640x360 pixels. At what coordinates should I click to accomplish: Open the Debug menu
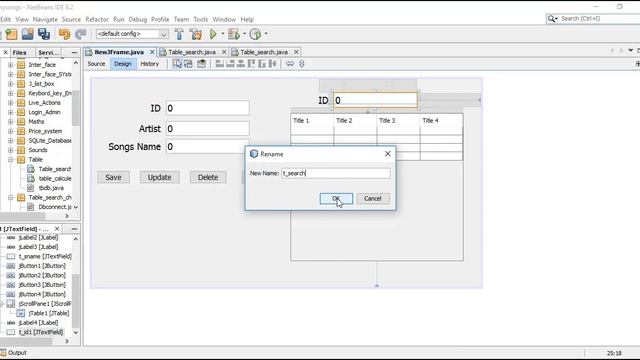click(138, 20)
